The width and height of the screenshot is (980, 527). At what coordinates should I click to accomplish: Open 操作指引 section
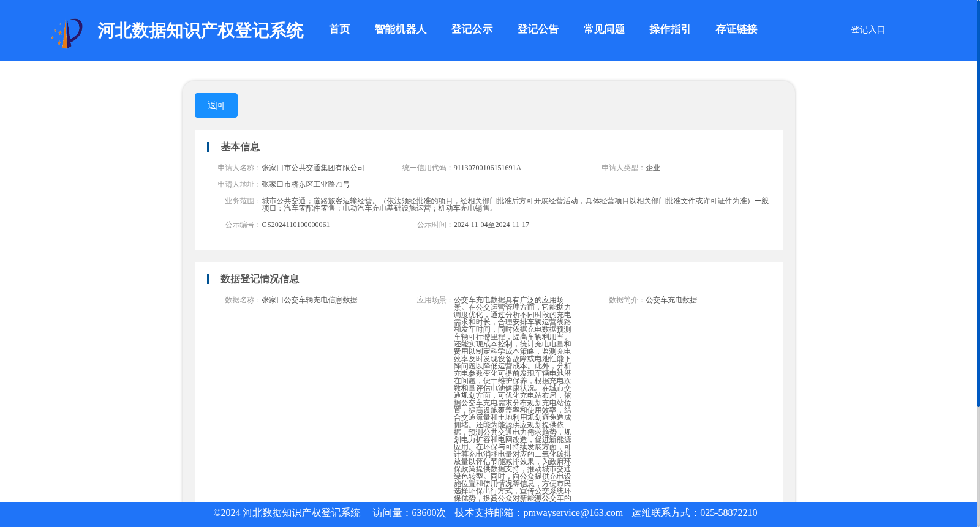670,29
